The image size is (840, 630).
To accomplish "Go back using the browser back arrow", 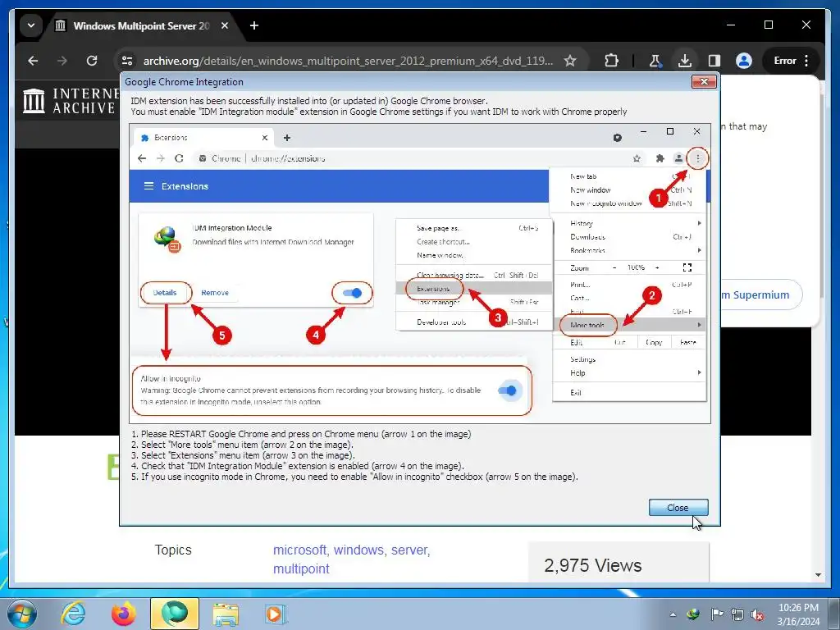I will click(33, 61).
